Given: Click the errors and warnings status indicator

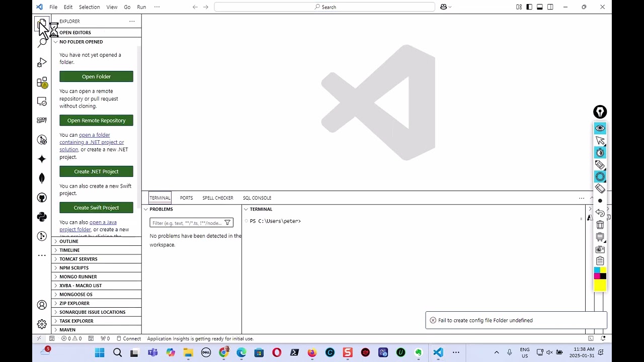Looking at the screenshot, I should tap(71, 339).
